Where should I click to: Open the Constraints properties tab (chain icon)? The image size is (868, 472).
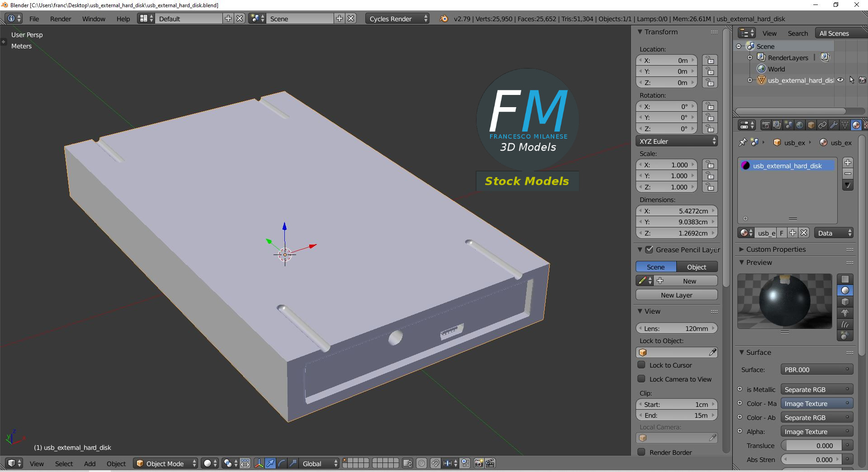(x=822, y=125)
